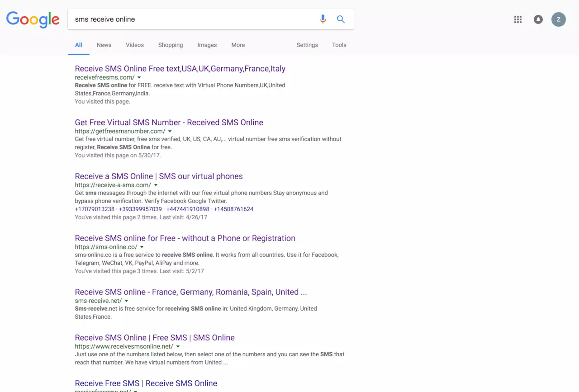Switch to the News tab
The image size is (579, 392).
(x=104, y=45)
